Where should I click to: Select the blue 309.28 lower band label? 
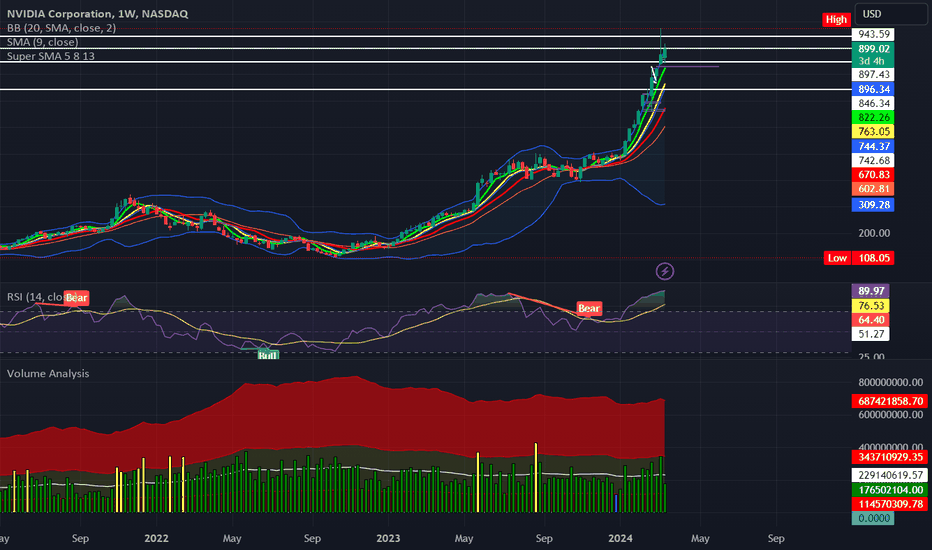(873, 205)
